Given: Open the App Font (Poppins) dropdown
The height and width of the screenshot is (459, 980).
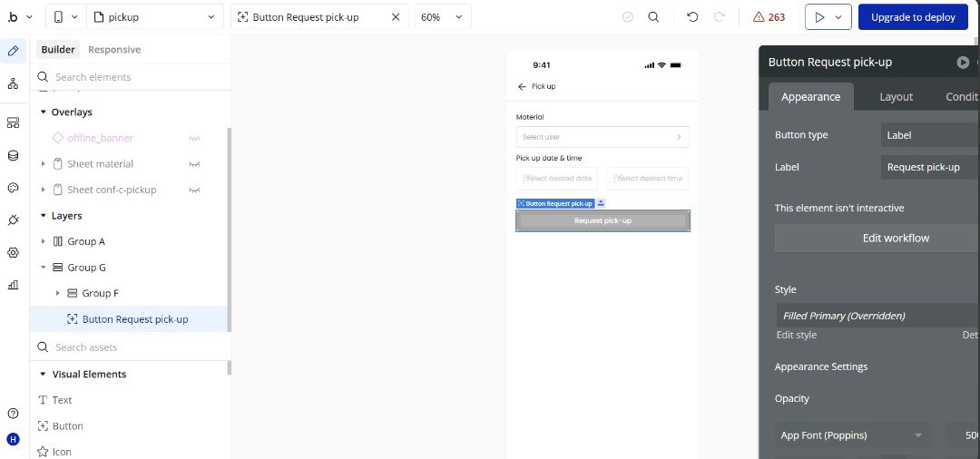Looking at the screenshot, I should (x=851, y=435).
